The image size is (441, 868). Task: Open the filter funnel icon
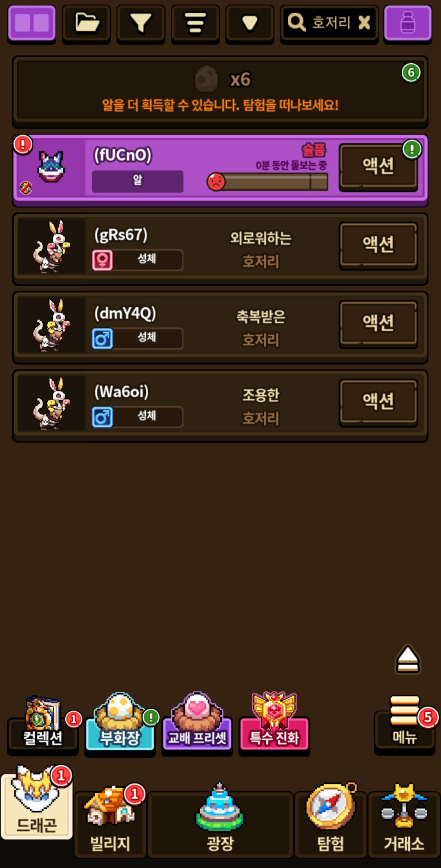pos(141,23)
